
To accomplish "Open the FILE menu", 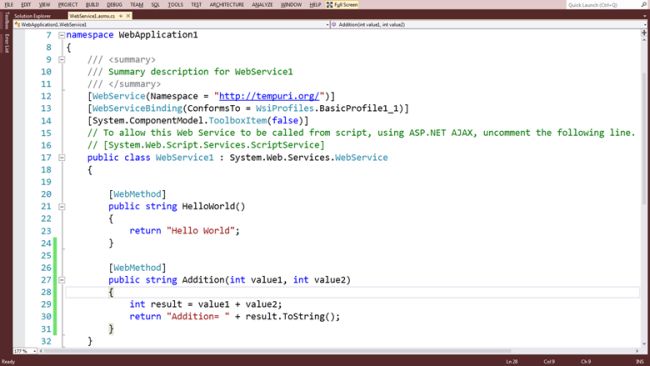I will pos(8,5).
